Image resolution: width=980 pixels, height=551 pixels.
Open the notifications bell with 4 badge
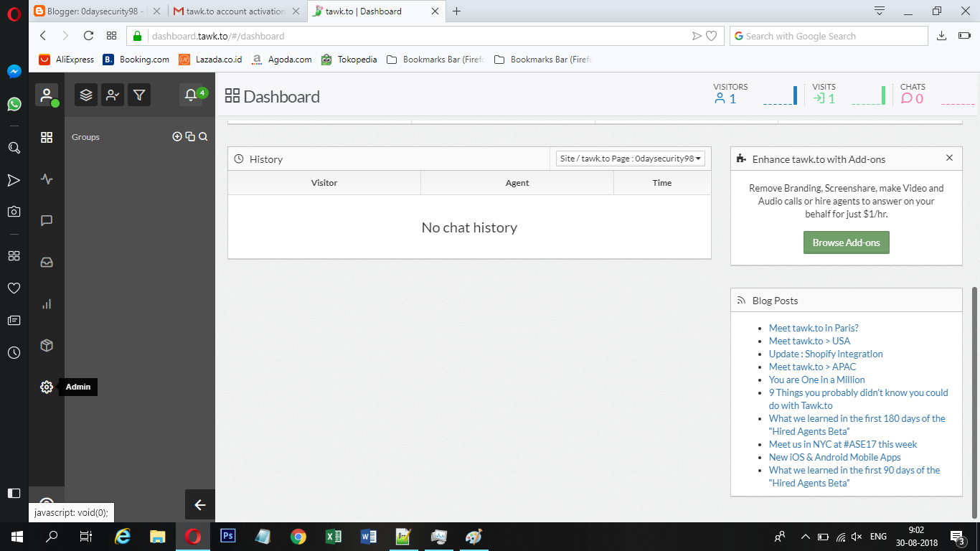coord(192,95)
